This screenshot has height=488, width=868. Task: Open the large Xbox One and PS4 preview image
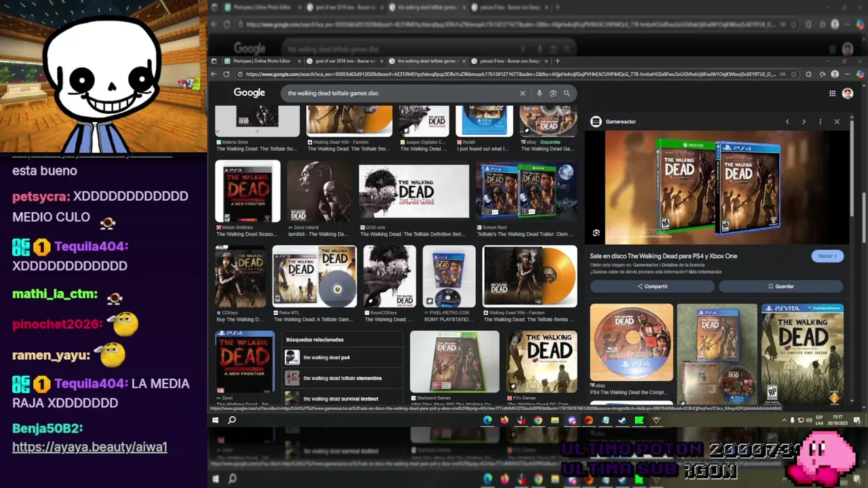(717, 188)
